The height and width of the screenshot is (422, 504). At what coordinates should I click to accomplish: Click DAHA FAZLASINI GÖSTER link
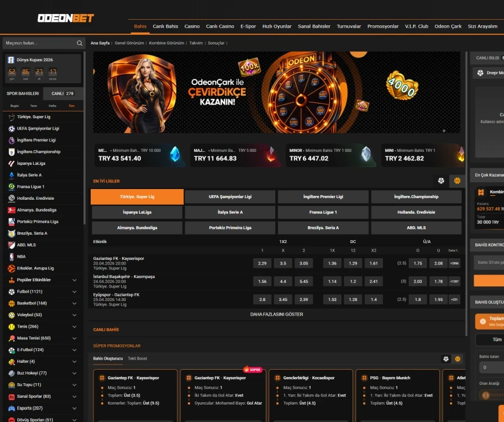[276, 315]
